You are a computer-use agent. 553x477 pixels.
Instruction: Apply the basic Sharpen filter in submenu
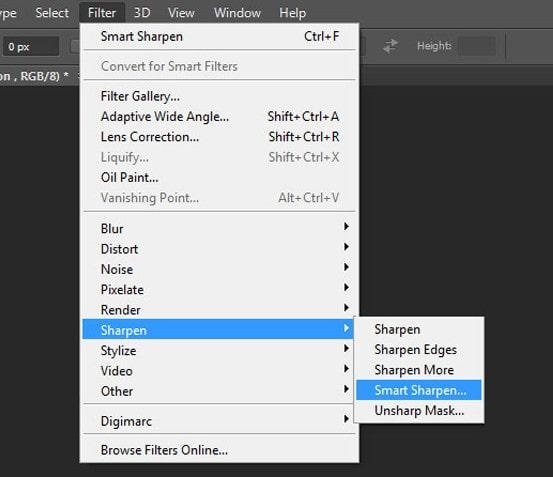[x=419, y=329]
